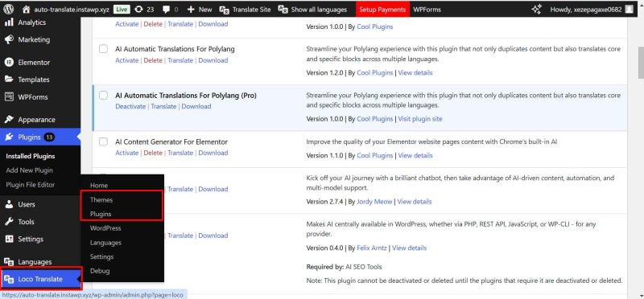Click the Translate Site toolbar icon
The height and width of the screenshot is (299, 644).
(224, 9)
